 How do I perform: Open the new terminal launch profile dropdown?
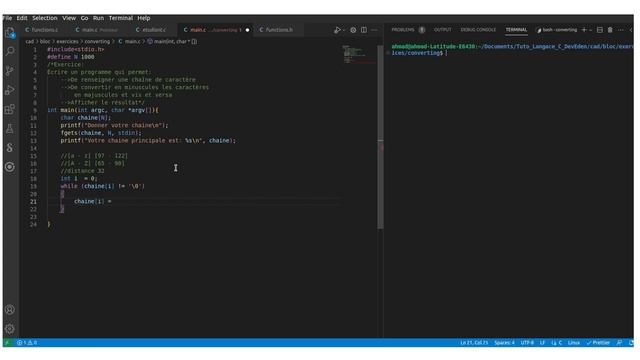point(591,30)
